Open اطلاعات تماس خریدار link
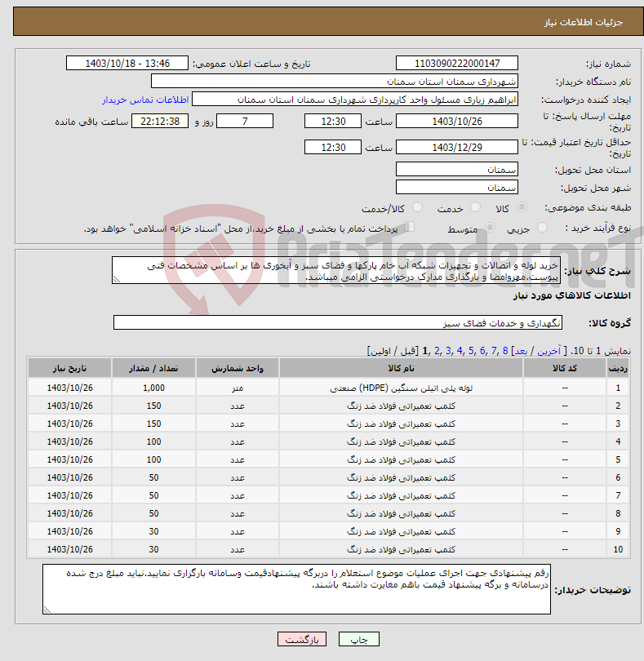This screenshot has width=644, height=661. click(145, 100)
